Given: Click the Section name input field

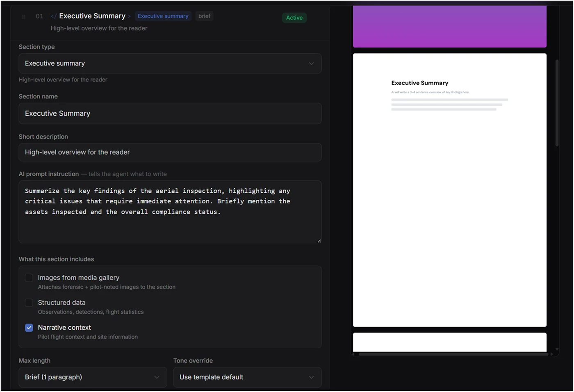Looking at the screenshot, I should tap(170, 114).
